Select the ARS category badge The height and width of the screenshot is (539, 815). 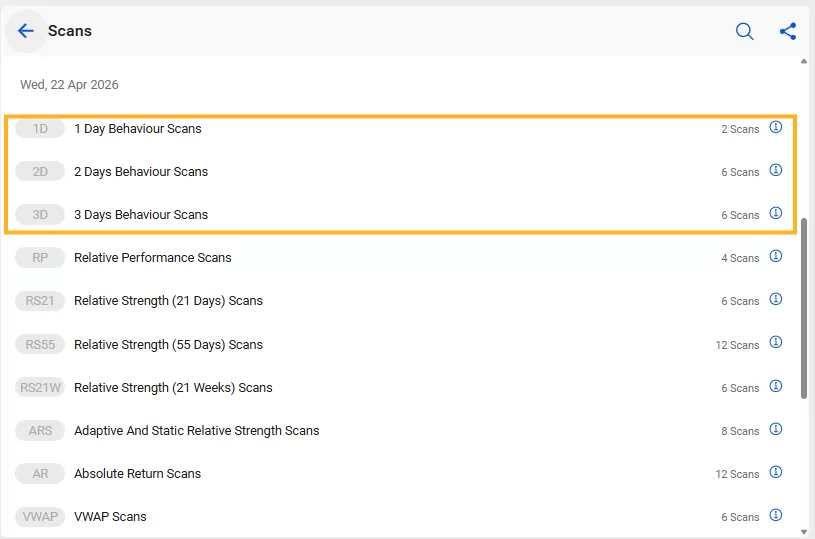(40, 431)
